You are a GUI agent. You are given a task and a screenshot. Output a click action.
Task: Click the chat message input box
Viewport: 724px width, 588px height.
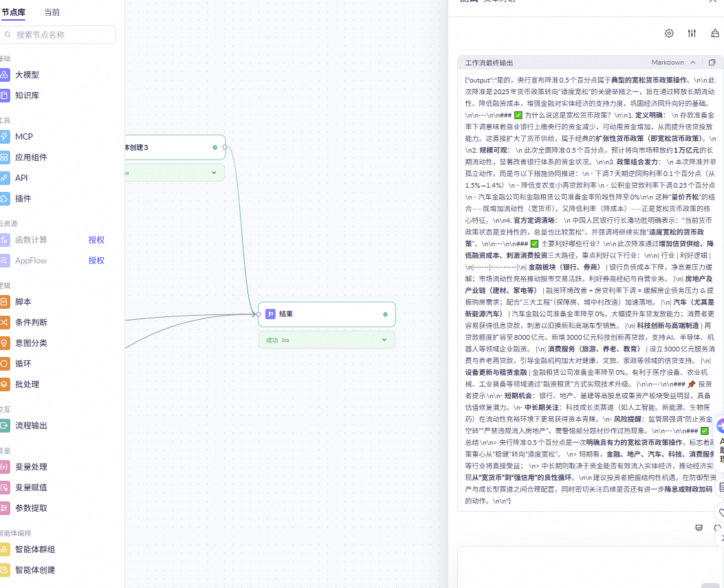[591, 567]
